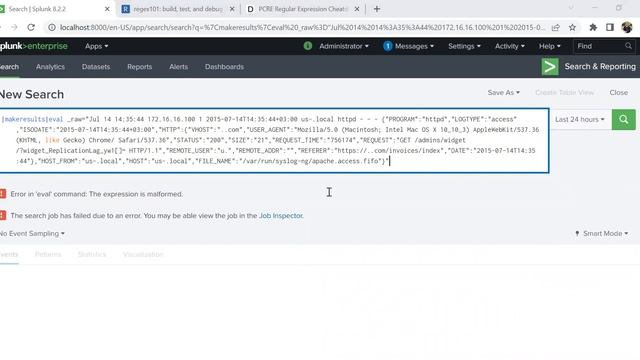Select the Visualization results tab
The height and width of the screenshot is (360, 640).
pos(143,254)
